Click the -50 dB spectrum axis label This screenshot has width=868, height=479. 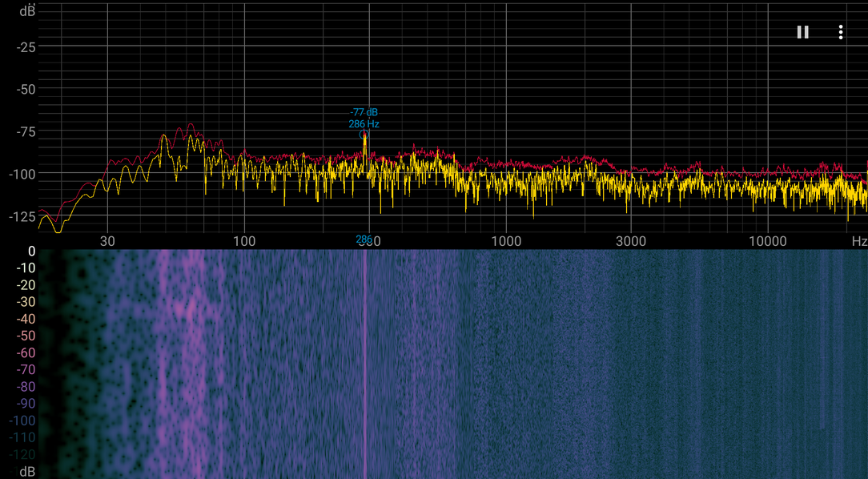26,90
